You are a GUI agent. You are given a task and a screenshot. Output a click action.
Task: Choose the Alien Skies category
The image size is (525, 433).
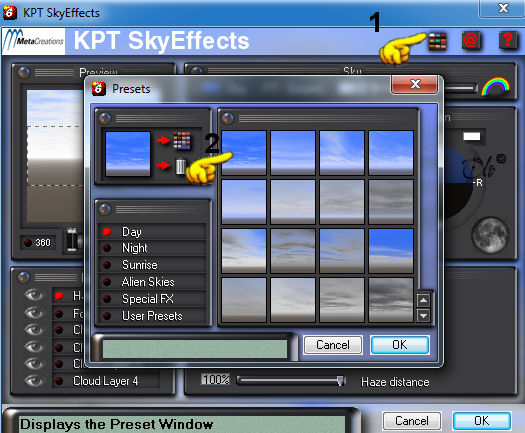(152, 282)
